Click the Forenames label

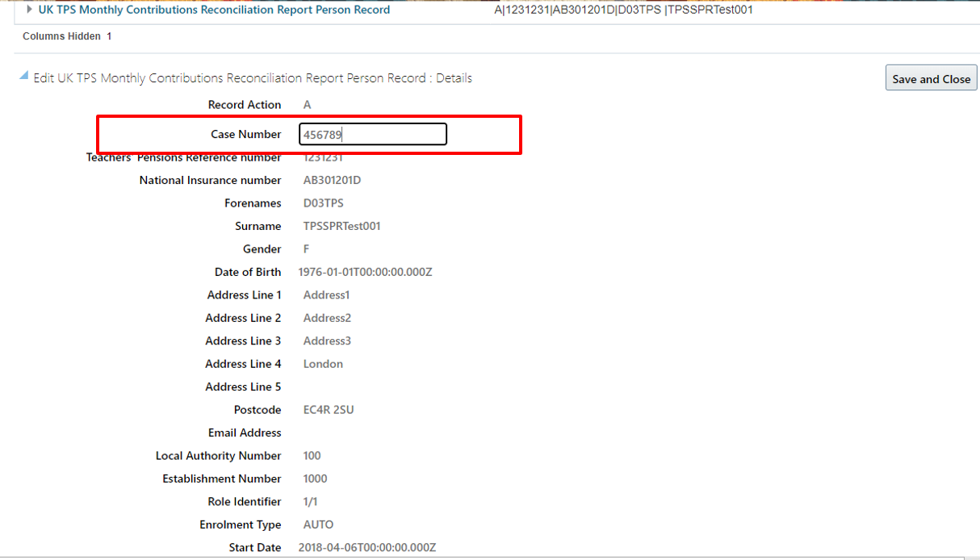tap(253, 203)
